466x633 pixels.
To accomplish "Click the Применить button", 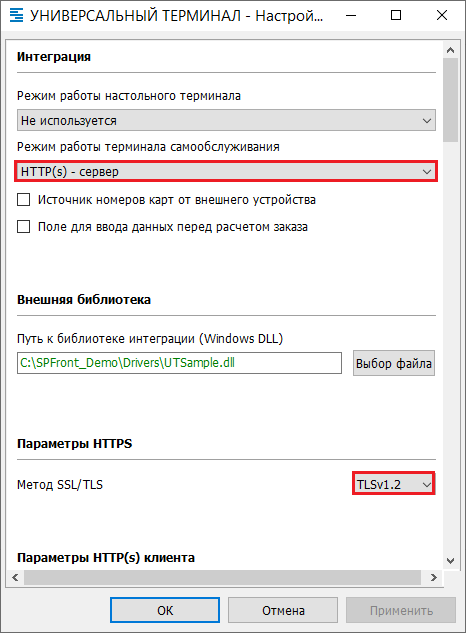I will coord(401,610).
